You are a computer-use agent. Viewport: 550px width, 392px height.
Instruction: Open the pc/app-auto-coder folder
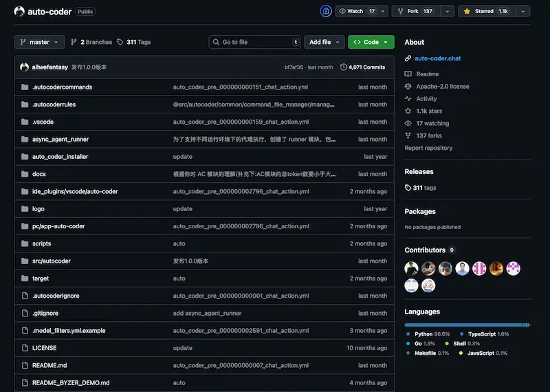pos(58,226)
